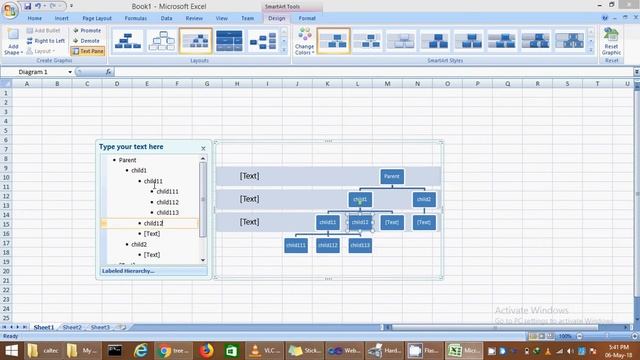640x360 pixels.
Task: Click zoom out minus button
Action: (579, 336)
